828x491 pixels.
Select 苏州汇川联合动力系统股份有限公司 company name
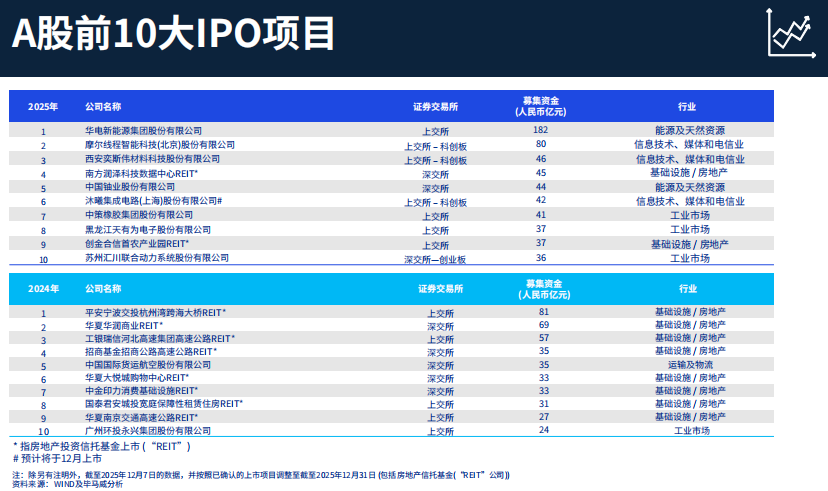(x=157, y=258)
